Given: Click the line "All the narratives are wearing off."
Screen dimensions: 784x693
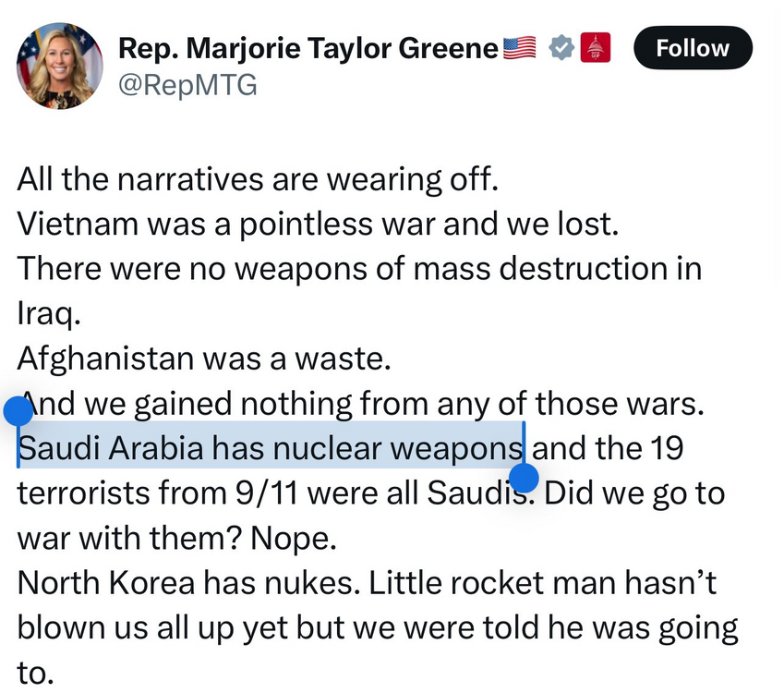Looking at the screenshot, I should 258,179.
